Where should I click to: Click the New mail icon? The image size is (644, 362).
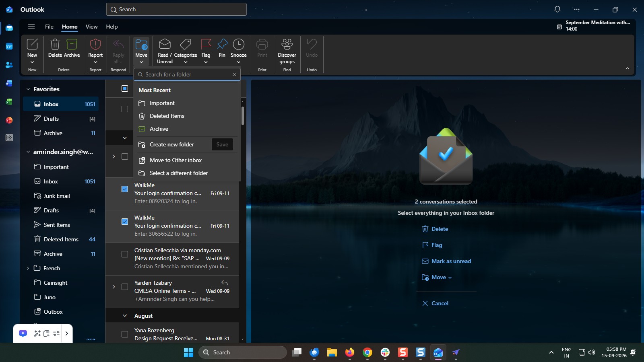pos(32,44)
